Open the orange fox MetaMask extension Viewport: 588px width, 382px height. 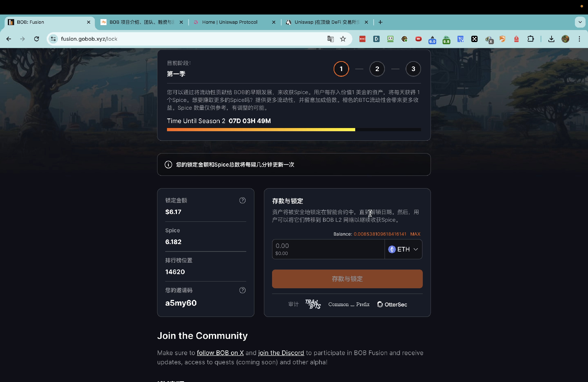502,39
